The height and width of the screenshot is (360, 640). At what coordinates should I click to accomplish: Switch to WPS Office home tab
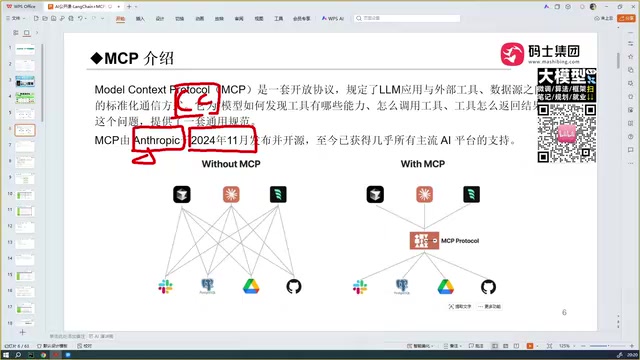21,7
